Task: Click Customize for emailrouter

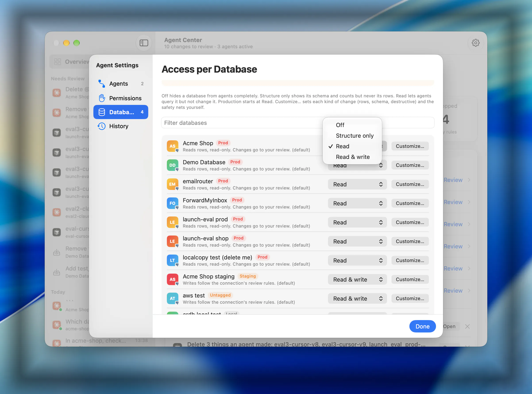Action: click(x=410, y=184)
